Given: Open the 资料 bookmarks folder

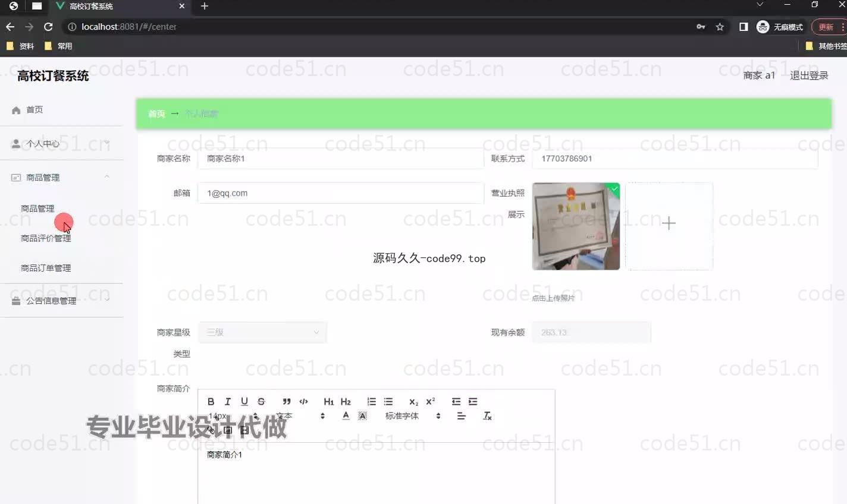Looking at the screenshot, I should coord(20,46).
